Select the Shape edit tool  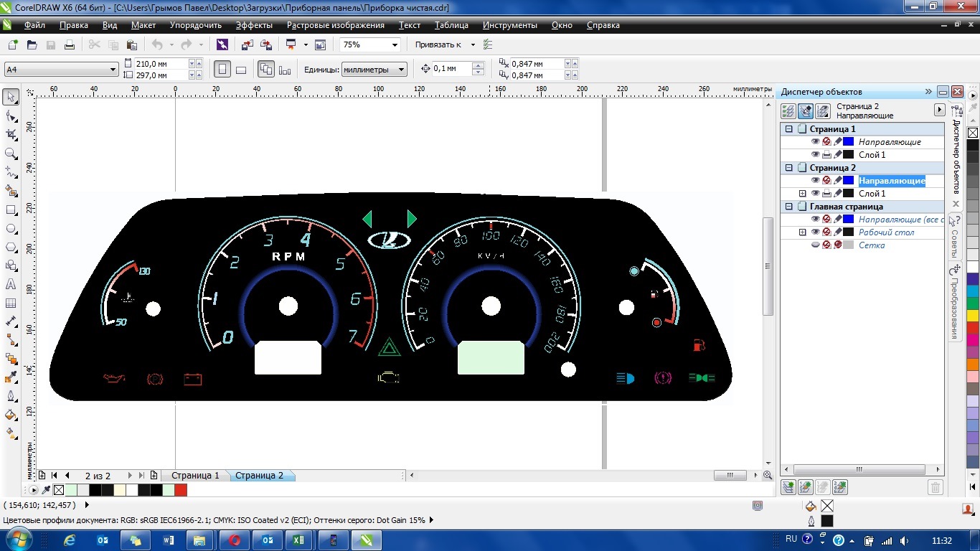tap(11, 116)
